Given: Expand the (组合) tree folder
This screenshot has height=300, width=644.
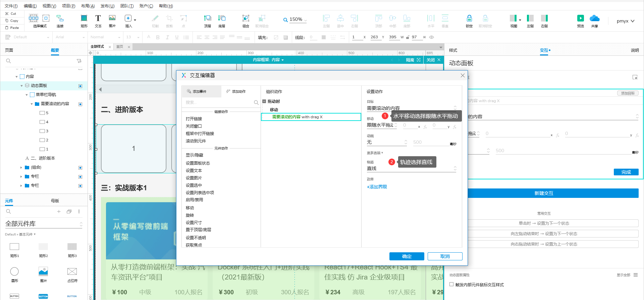Looking at the screenshot, I should (x=21, y=167).
